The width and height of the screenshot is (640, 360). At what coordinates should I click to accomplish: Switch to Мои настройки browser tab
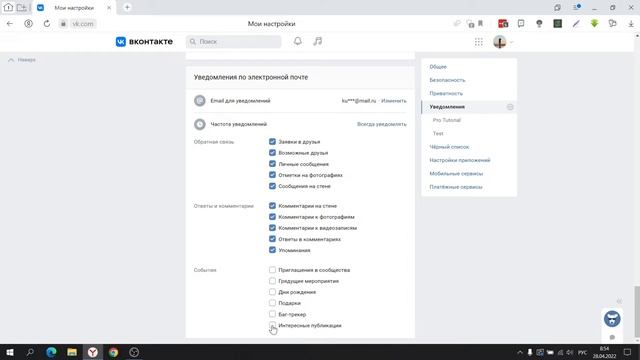click(x=74, y=8)
